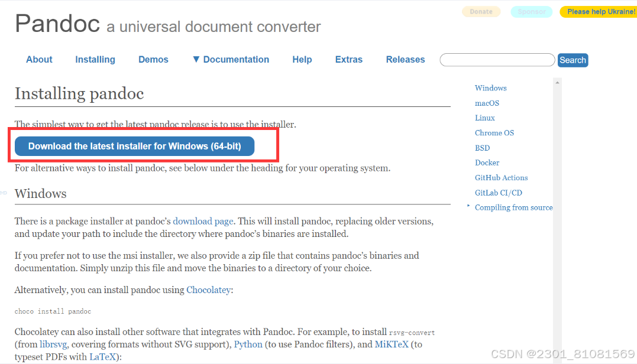This screenshot has height=364, width=637.
Task: Jump to the GitHub Actions section
Action: (502, 178)
